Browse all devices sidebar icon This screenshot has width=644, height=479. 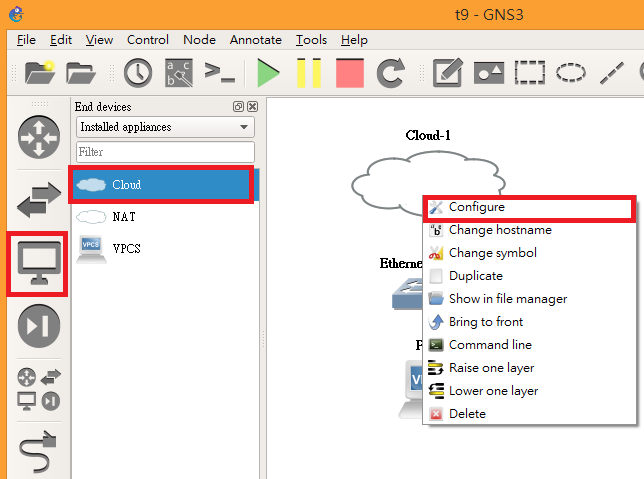click(39, 389)
